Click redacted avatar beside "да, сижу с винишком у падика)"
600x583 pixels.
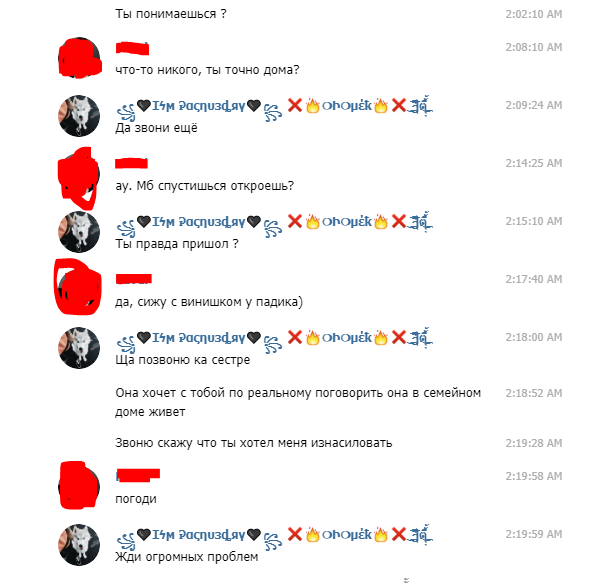click(x=78, y=287)
